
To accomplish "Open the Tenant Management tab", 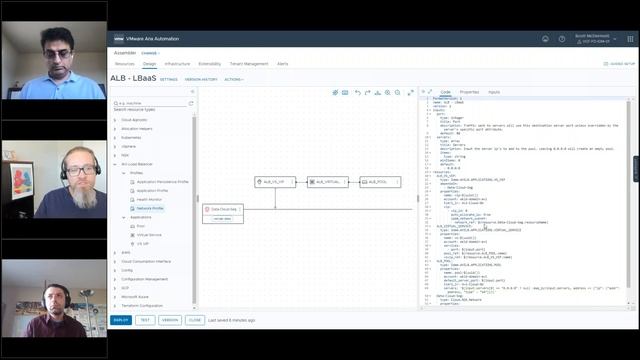I will coord(249,64).
